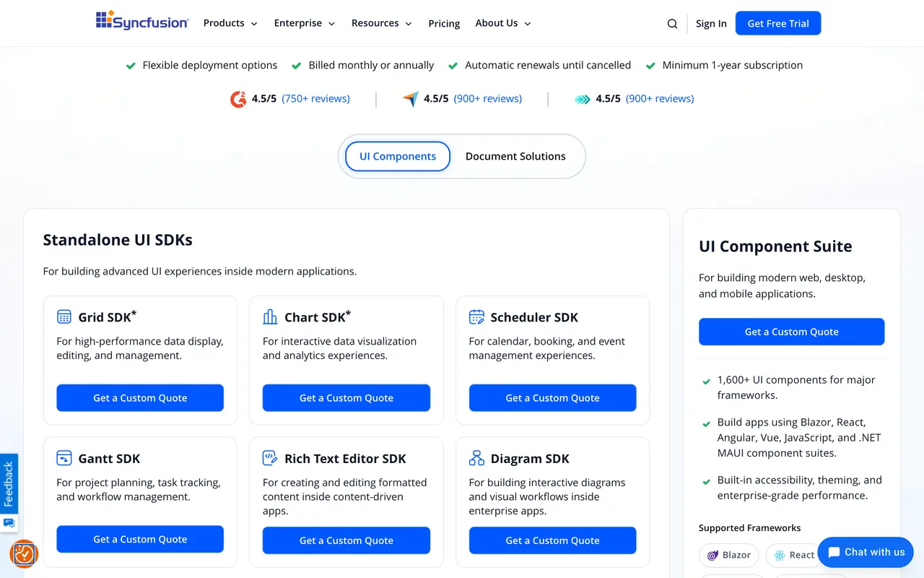The height and width of the screenshot is (578, 924).
Task: Click the teal double-arrow review logo
Action: (583, 99)
